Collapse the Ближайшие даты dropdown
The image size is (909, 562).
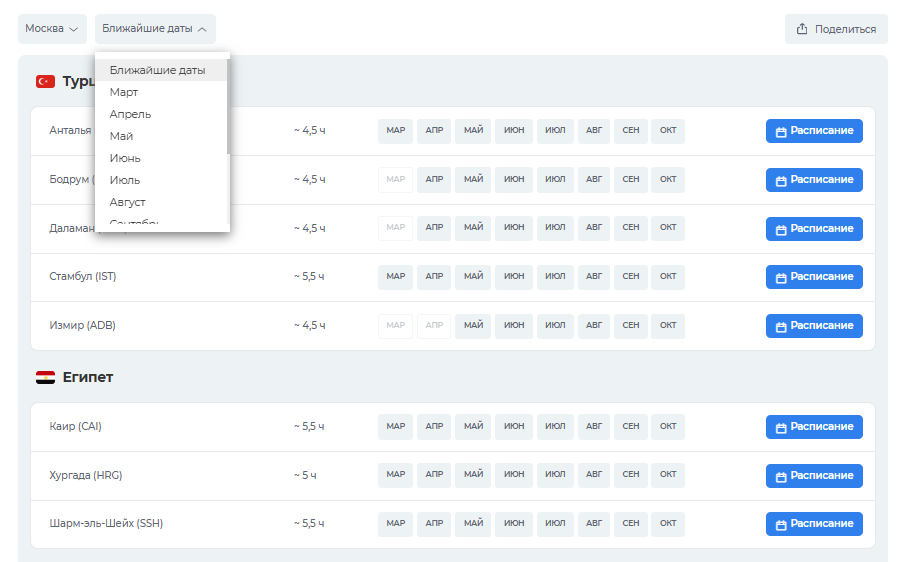tap(155, 29)
